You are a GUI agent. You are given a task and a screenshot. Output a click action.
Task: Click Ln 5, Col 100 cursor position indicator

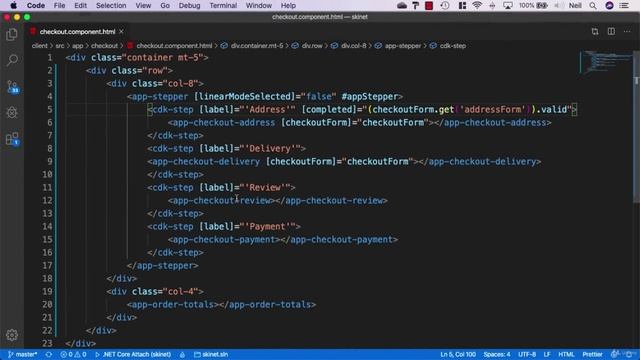point(458,354)
